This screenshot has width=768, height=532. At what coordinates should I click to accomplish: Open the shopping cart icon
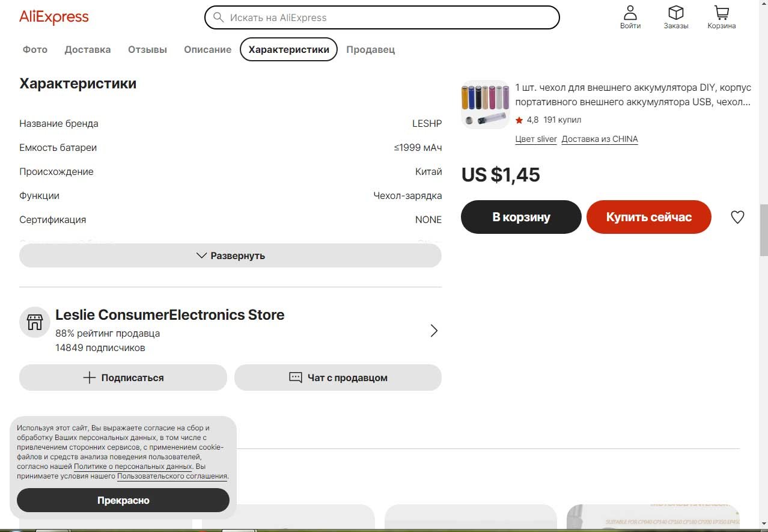[721, 13]
